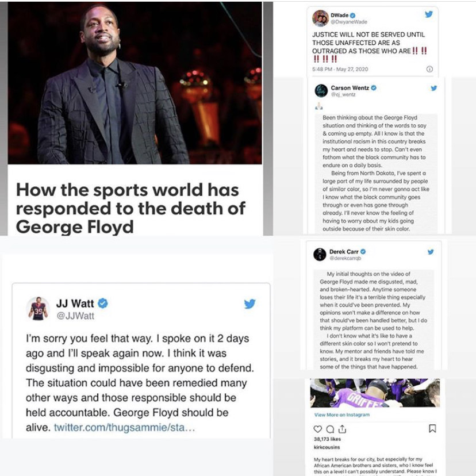Open the kirkcousins username under the likes
476x476 pixels.
327,447
